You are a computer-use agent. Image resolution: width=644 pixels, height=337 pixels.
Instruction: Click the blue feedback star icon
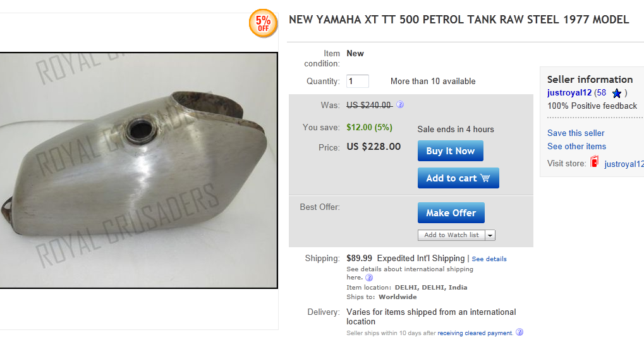(617, 94)
